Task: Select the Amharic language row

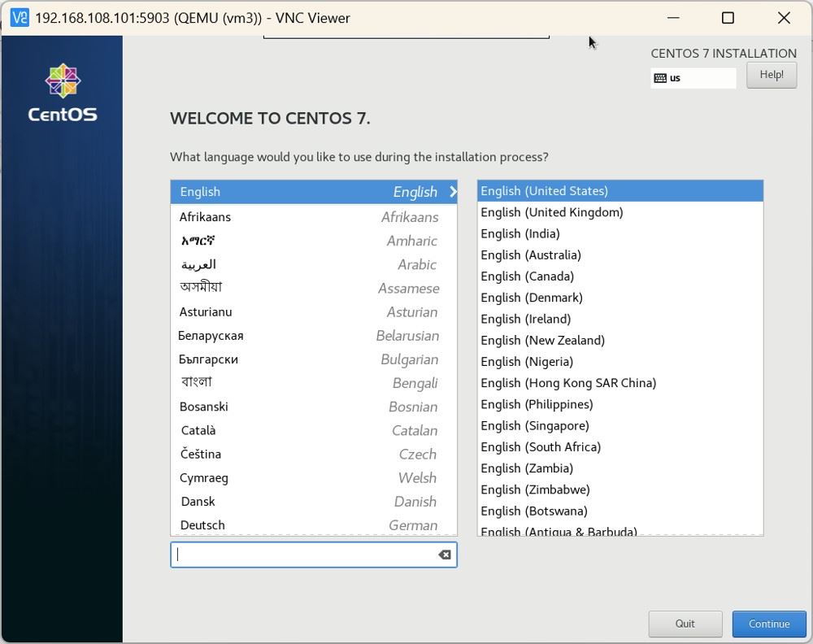Action: [x=314, y=241]
